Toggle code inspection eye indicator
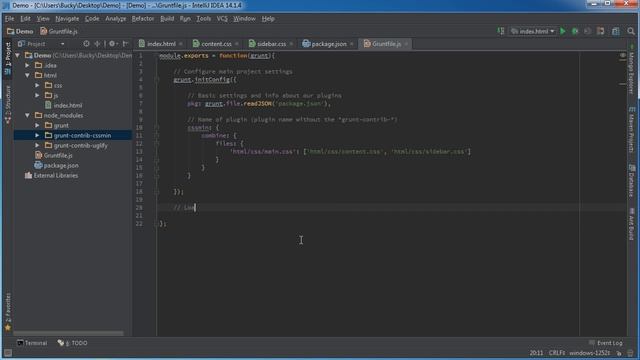 coord(622,55)
